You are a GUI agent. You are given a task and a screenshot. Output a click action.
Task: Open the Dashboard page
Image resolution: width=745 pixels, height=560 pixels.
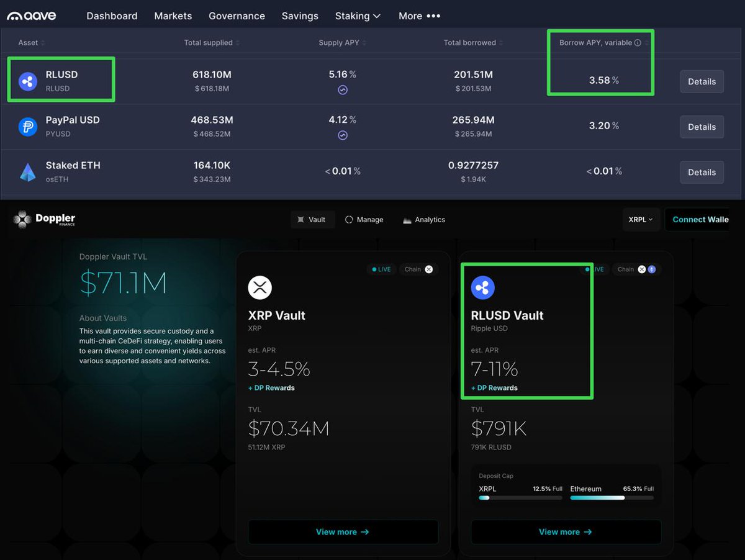112,16
